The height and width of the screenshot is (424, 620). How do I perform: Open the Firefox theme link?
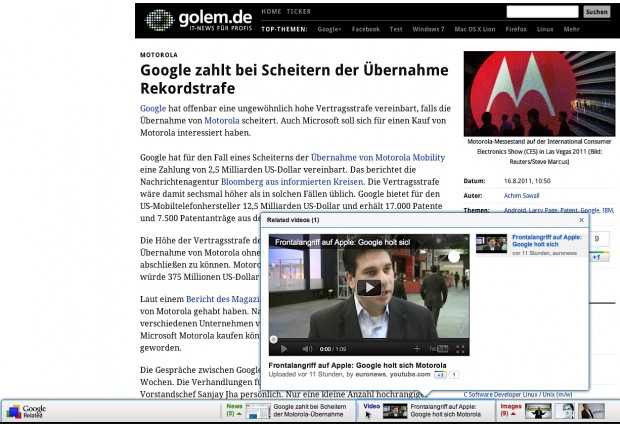(516, 29)
